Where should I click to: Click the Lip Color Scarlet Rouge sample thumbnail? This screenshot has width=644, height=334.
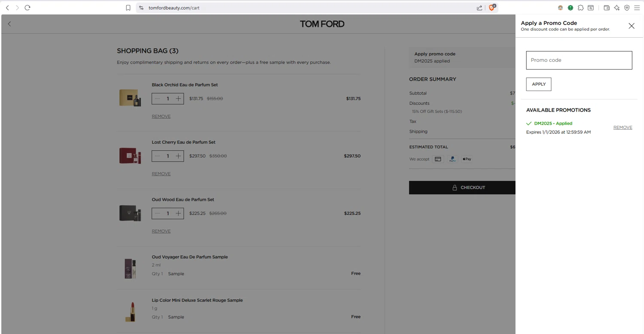tap(130, 312)
